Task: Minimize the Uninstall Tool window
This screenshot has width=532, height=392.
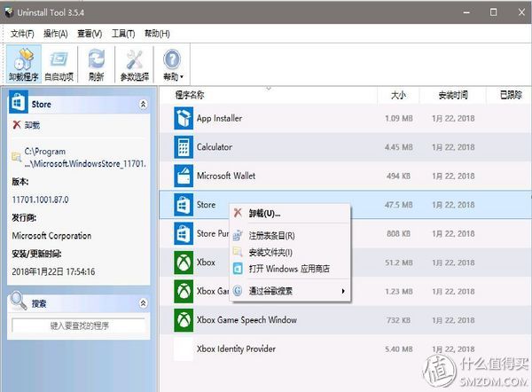Action: click(x=466, y=12)
